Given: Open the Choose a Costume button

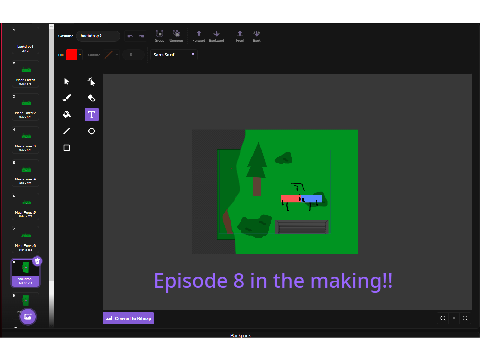Looking at the screenshot, I should coord(28,317).
